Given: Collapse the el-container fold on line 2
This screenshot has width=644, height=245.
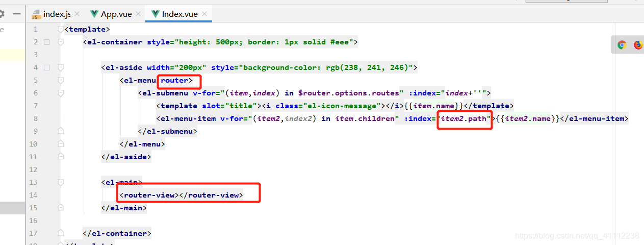Looking at the screenshot, I should click(61, 42).
